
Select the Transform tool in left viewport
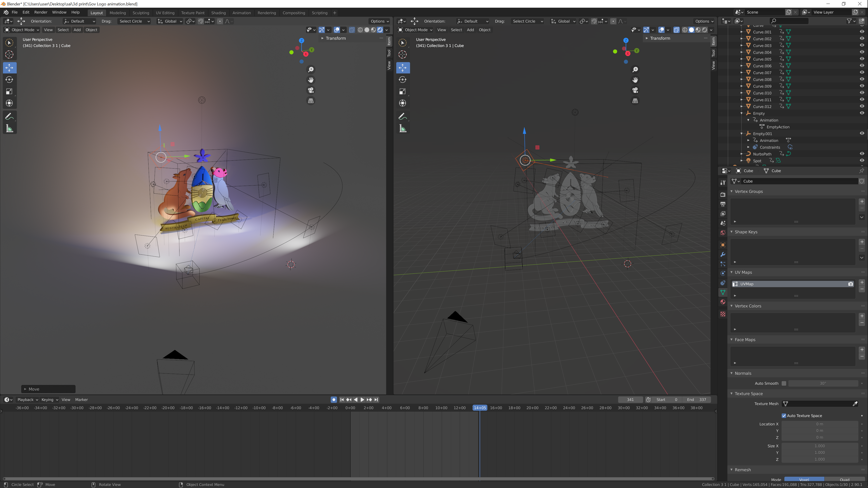(x=9, y=103)
